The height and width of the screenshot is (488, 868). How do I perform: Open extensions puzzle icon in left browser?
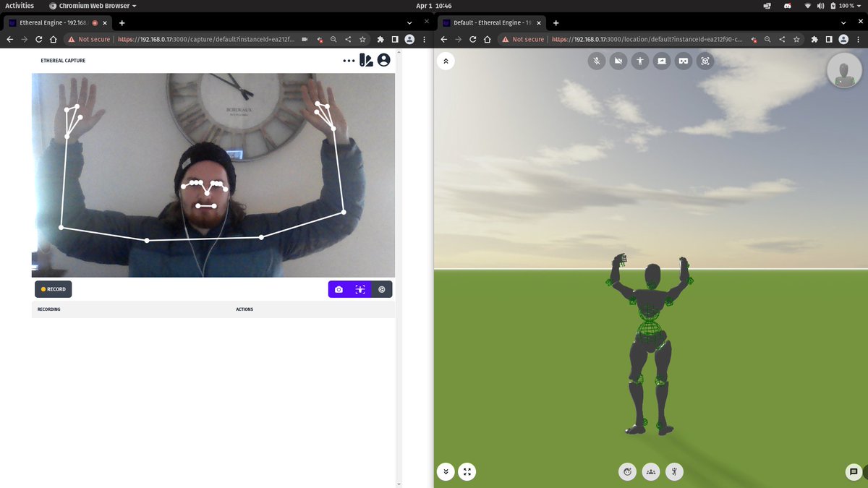[380, 39]
